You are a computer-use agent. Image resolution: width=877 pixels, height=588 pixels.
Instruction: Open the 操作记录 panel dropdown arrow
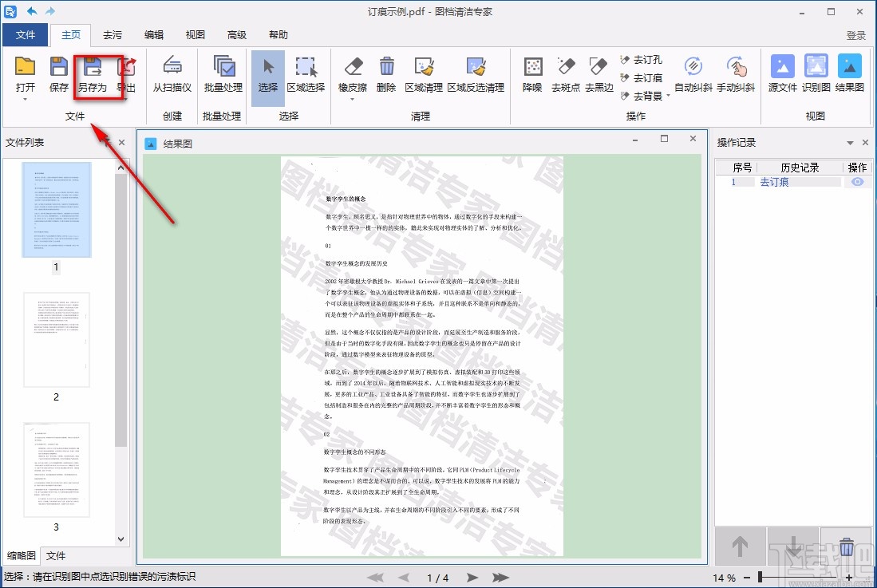click(851, 143)
